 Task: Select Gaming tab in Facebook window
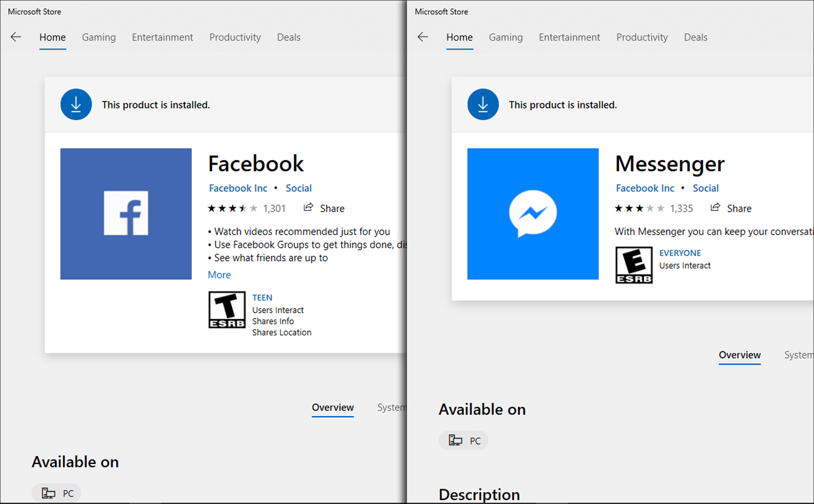point(99,37)
